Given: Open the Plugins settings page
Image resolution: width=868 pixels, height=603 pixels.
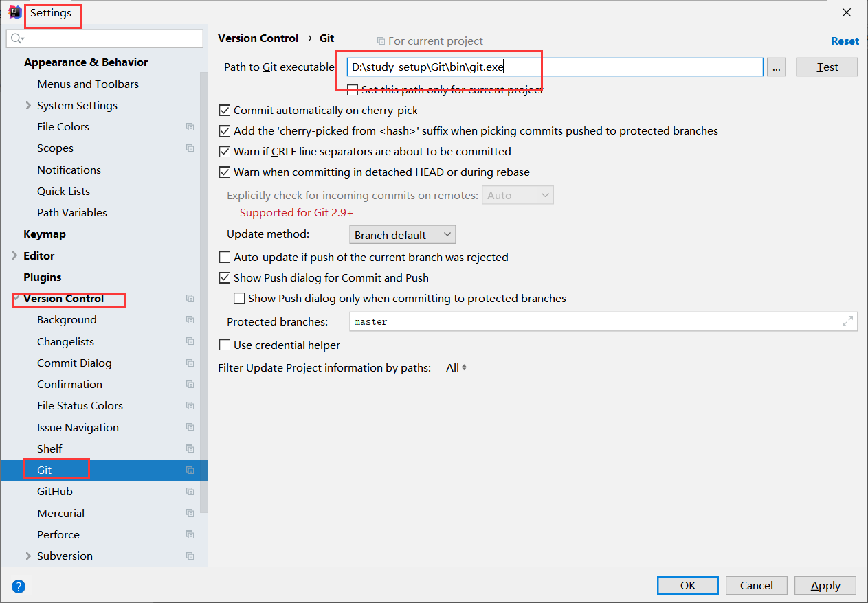Looking at the screenshot, I should 43,277.
